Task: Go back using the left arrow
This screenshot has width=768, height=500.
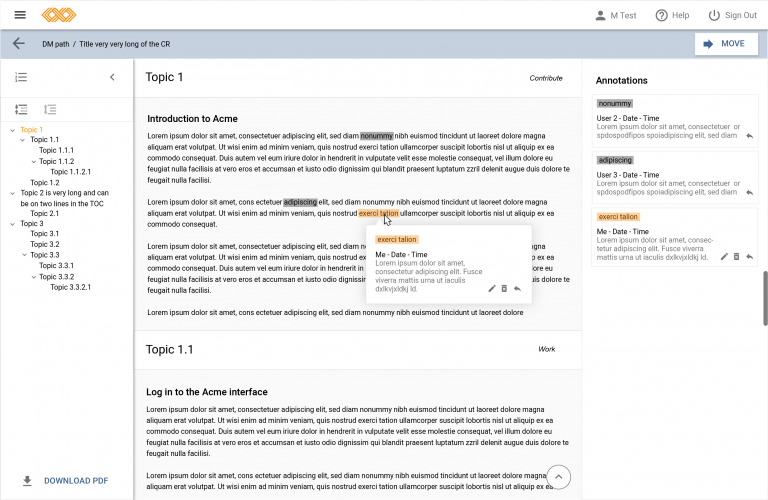Action: (19, 44)
